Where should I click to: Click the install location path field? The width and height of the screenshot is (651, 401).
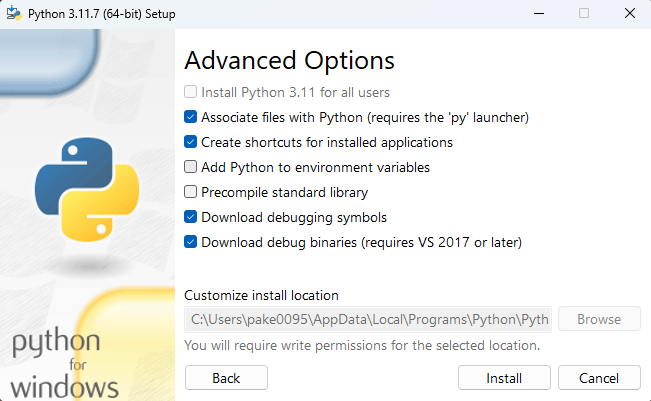click(367, 320)
